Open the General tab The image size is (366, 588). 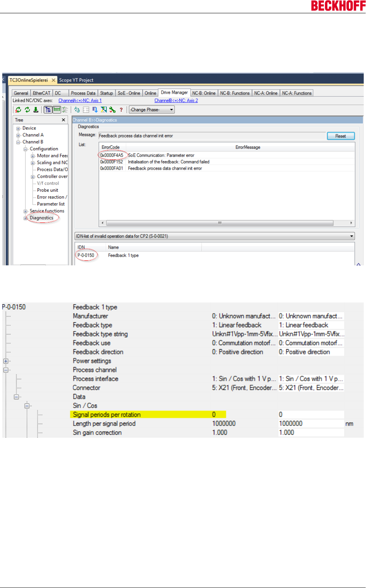tap(21, 93)
